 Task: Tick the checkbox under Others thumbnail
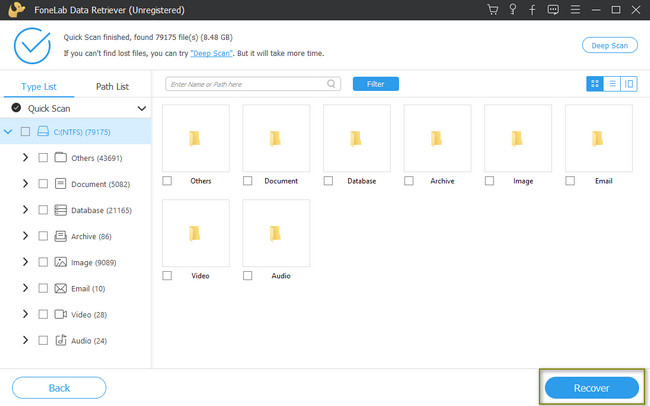pos(167,181)
